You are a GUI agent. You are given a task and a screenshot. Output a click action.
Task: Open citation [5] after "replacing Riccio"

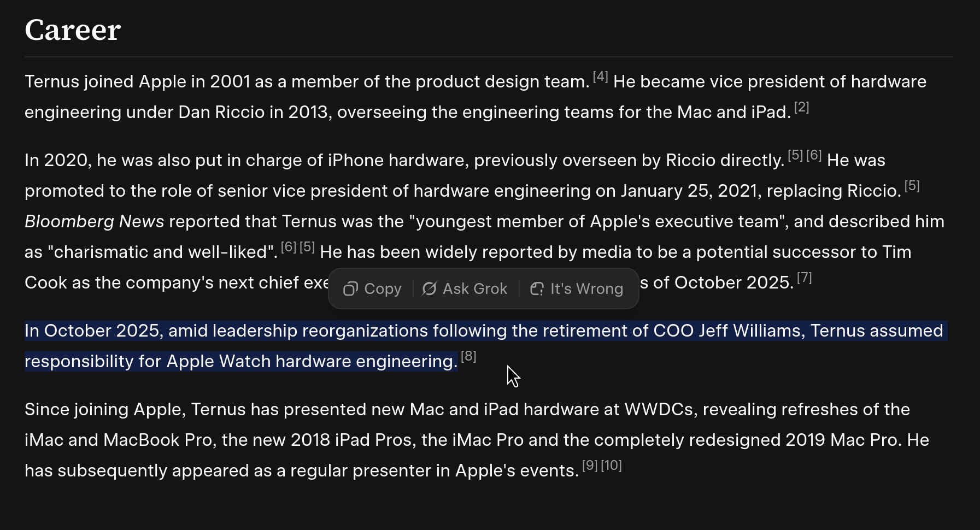coord(912,186)
